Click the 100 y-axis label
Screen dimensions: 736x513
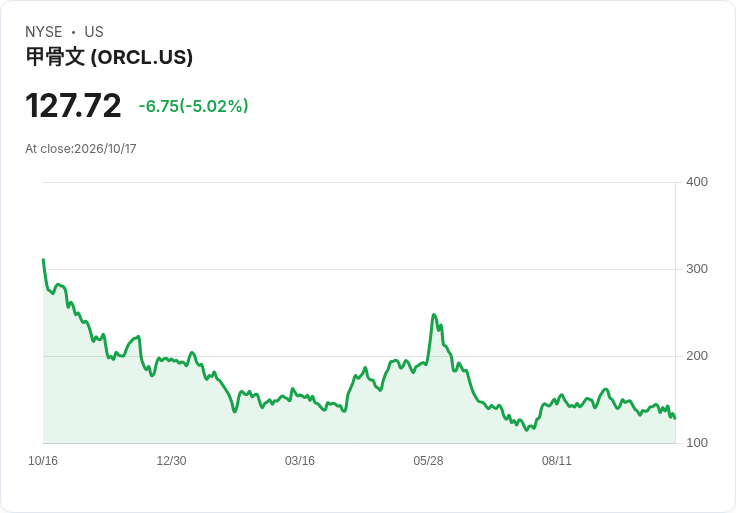697,443
